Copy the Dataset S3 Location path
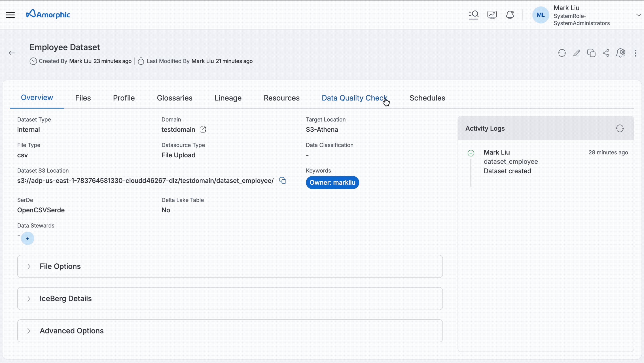Image resolution: width=644 pixels, height=363 pixels. [x=282, y=180]
